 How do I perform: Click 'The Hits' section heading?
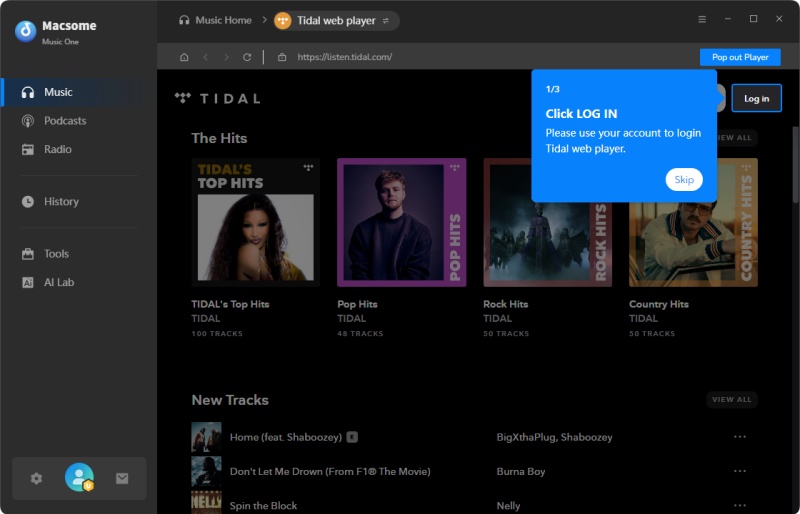pyautogui.click(x=219, y=138)
